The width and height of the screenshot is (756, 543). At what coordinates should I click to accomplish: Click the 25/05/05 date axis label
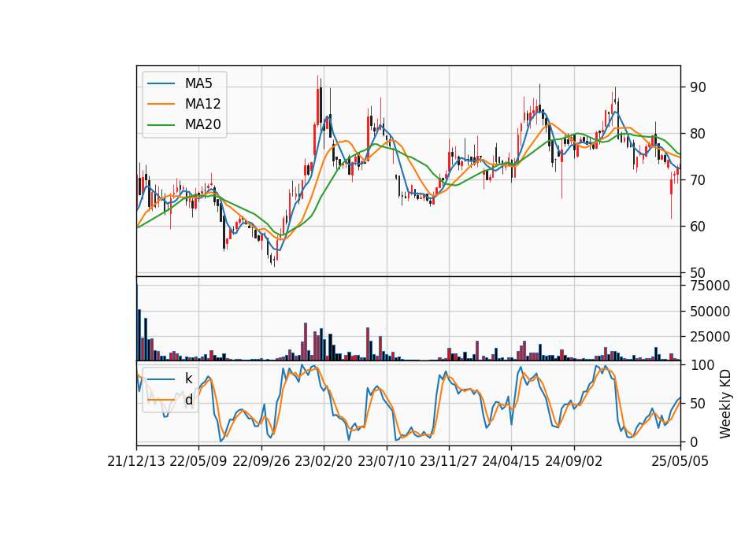[x=680, y=461]
